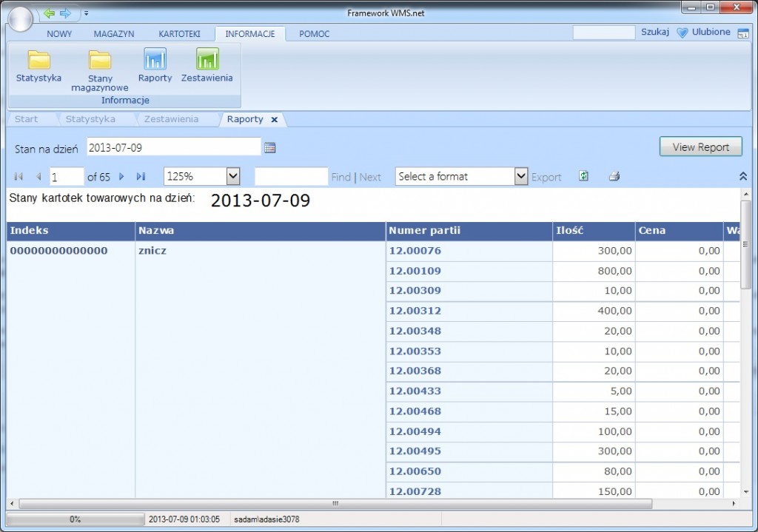The height and width of the screenshot is (532, 758).
Task: Focus the page number field
Action: click(67, 177)
